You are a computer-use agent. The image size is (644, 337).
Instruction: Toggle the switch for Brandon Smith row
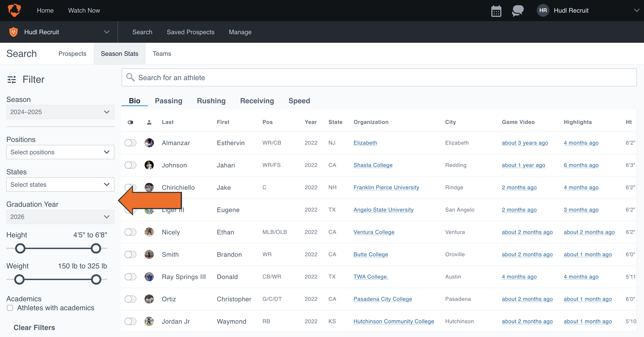pyautogui.click(x=130, y=254)
